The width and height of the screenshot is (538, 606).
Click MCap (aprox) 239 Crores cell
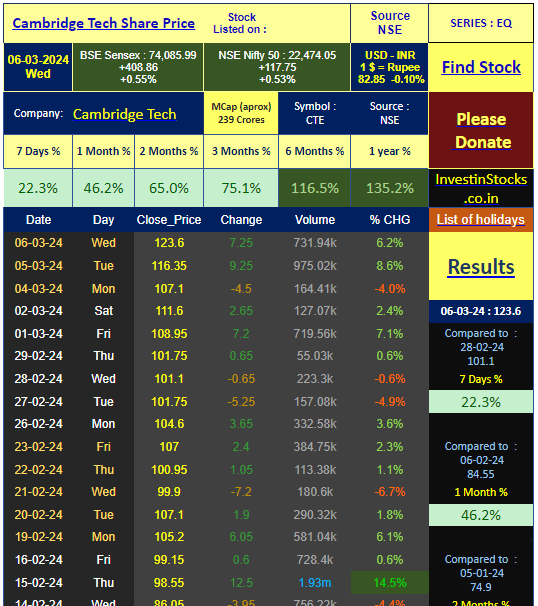click(241, 113)
